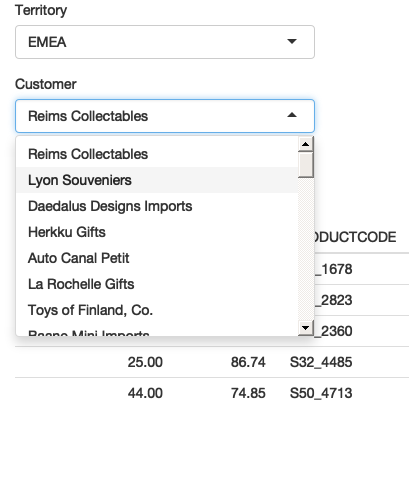The height and width of the screenshot is (500, 409).
Task: Click the product code ending _2823
Action: (333, 300)
